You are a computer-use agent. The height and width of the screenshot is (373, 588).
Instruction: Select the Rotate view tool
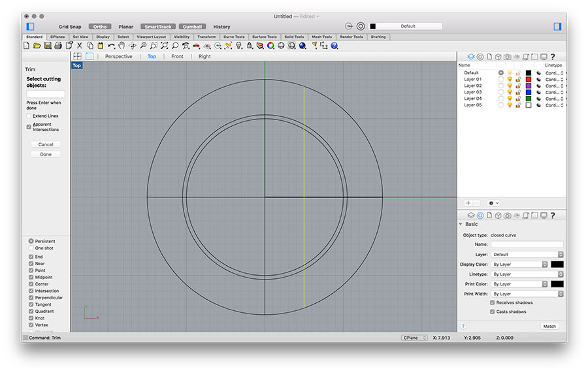click(133, 46)
